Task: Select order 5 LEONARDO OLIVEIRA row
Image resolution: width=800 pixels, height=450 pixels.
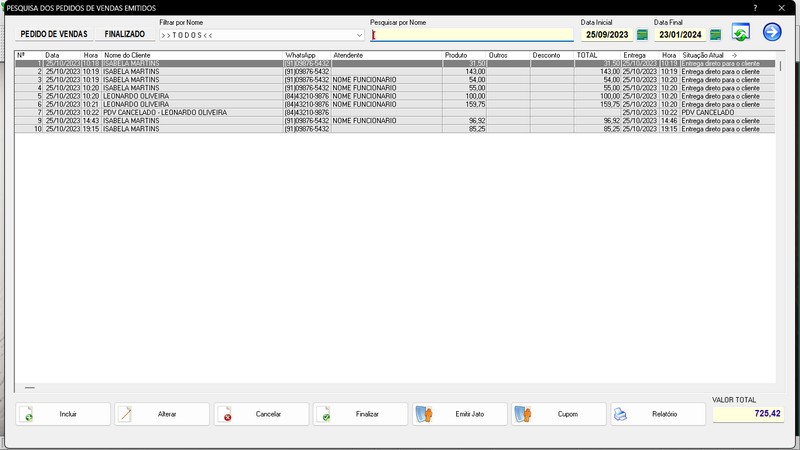Action: [x=395, y=96]
